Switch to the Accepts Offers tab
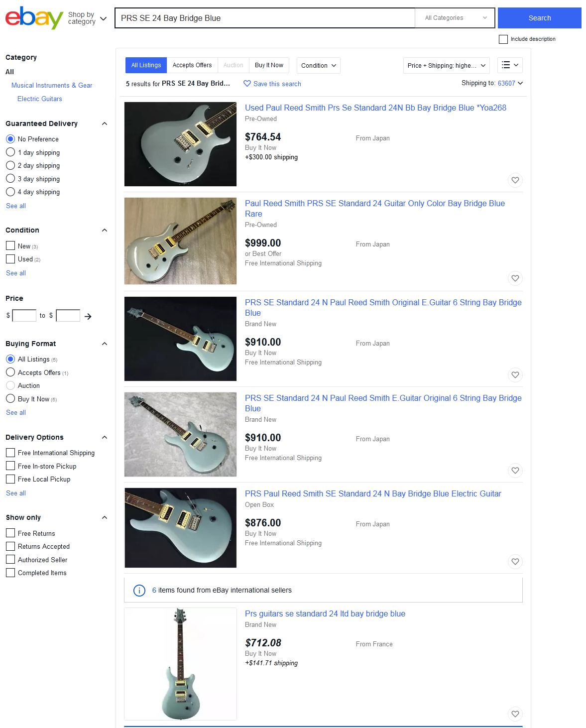This screenshot has height=728, width=586. [192, 65]
